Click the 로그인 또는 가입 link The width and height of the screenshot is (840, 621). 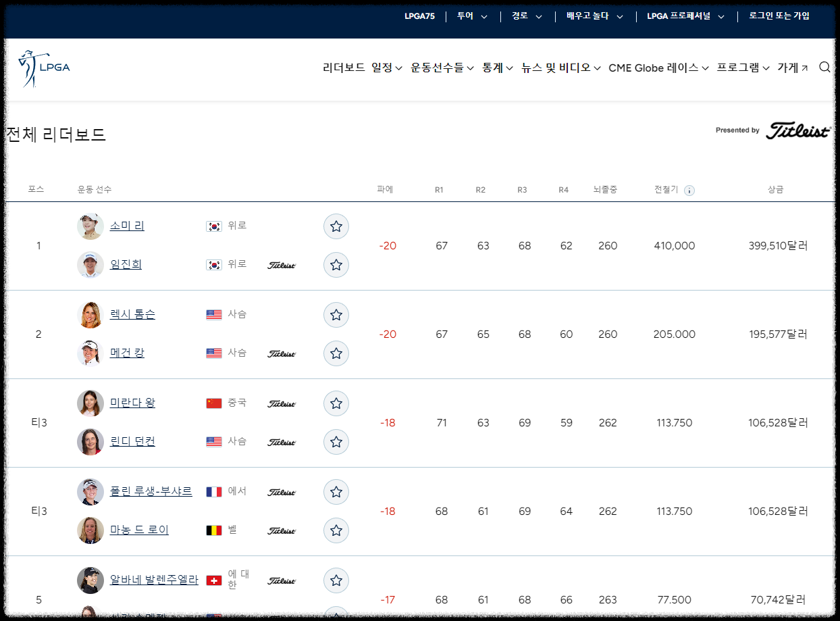[x=778, y=16]
